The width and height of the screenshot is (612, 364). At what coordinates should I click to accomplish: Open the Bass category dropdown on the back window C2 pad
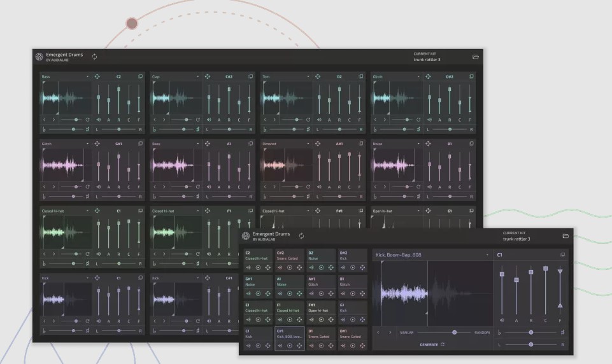tap(65, 76)
